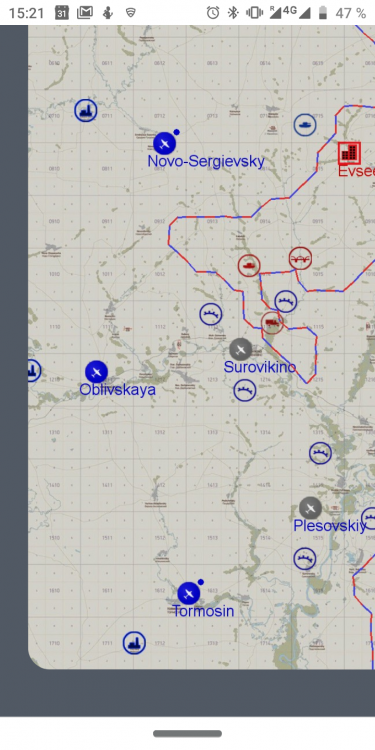Select the Oblivskaya blue airfield icon
375x750 pixels.
point(96,372)
